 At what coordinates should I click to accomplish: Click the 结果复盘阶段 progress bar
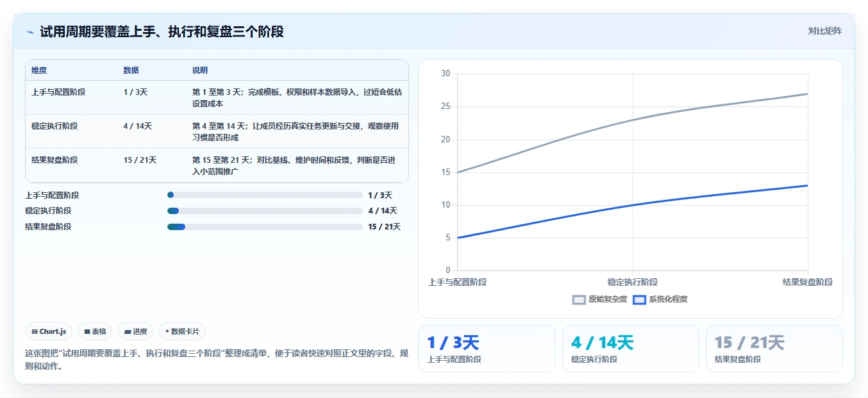265,227
